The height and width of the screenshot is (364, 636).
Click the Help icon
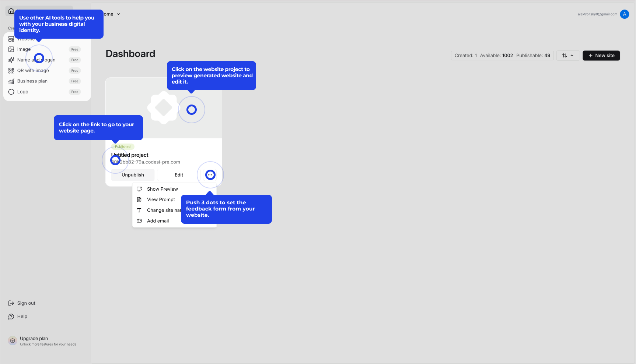coord(11,316)
